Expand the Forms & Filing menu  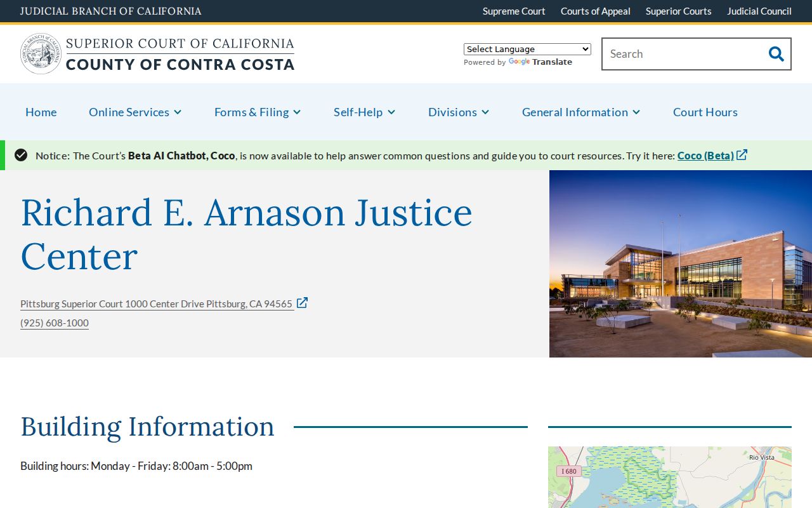coord(258,112)
